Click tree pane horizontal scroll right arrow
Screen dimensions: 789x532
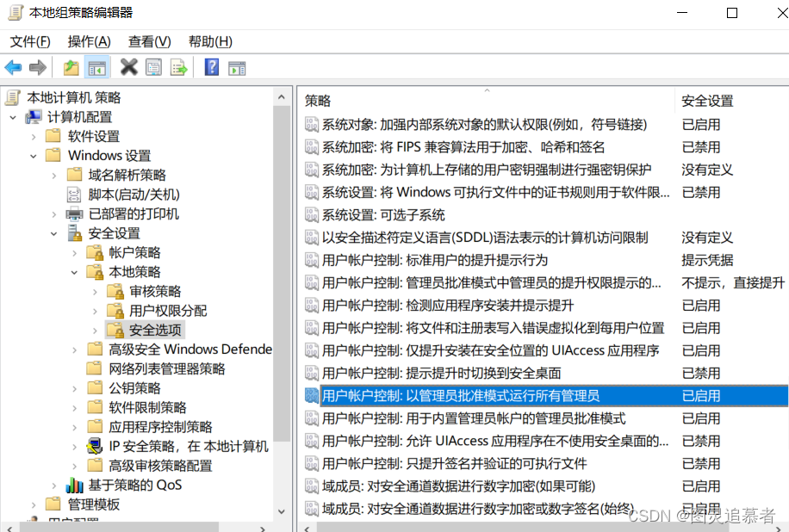262,529
